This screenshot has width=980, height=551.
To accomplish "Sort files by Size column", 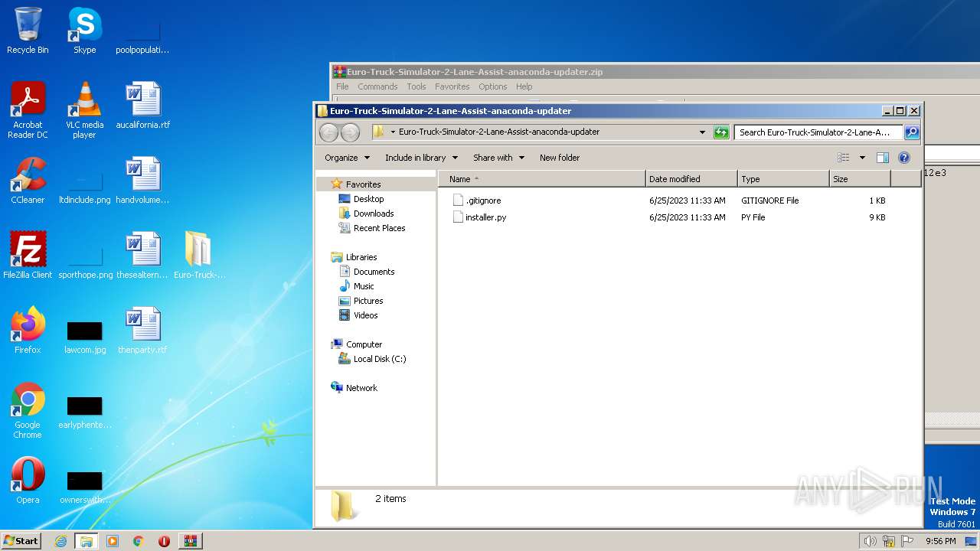I will click(x=860, y=179).
